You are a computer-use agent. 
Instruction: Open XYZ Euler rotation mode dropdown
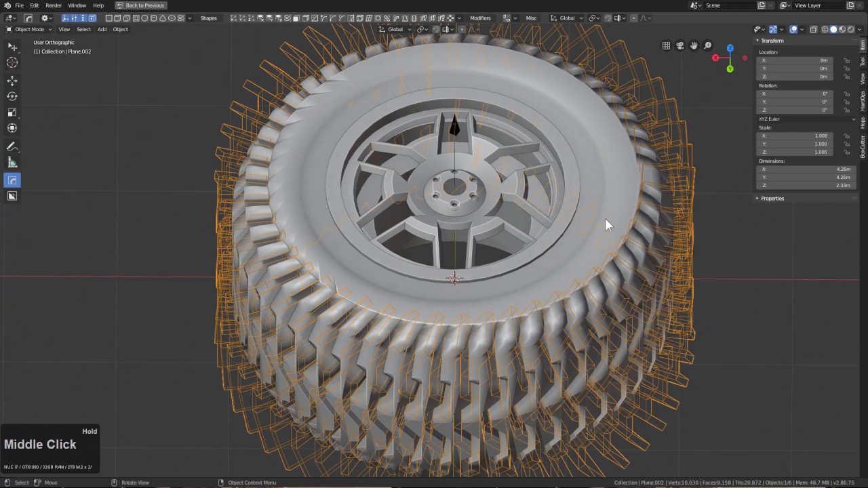[x=807, y=119]
